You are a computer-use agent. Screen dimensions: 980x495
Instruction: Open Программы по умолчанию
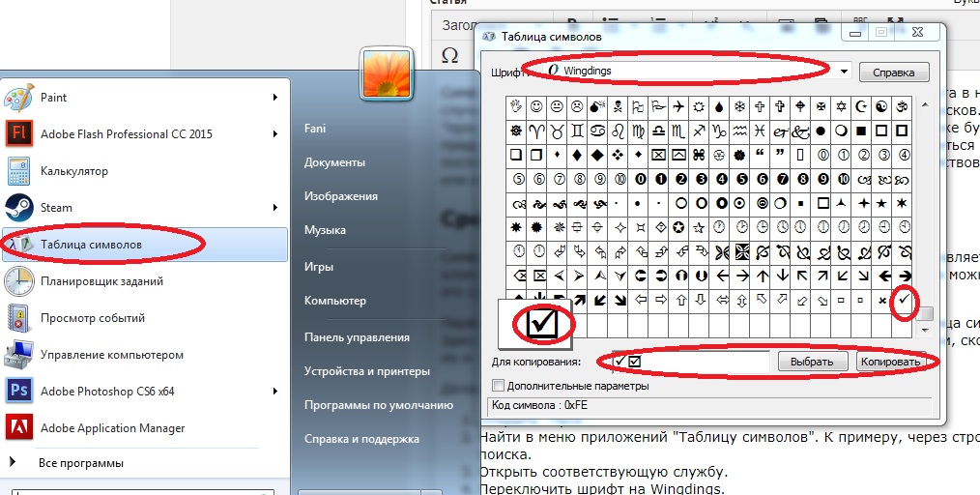point(379,404)
